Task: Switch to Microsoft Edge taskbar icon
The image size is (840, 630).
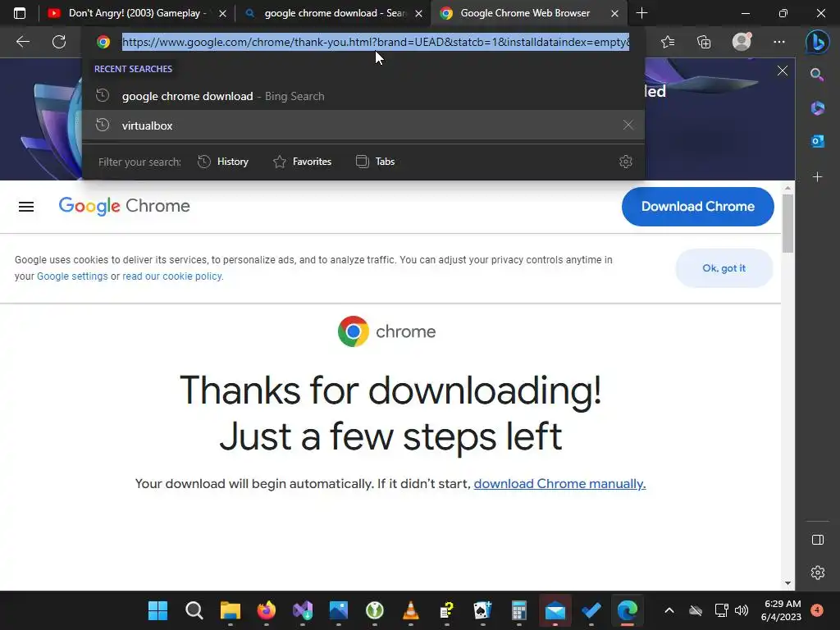Action: (628, 610)
